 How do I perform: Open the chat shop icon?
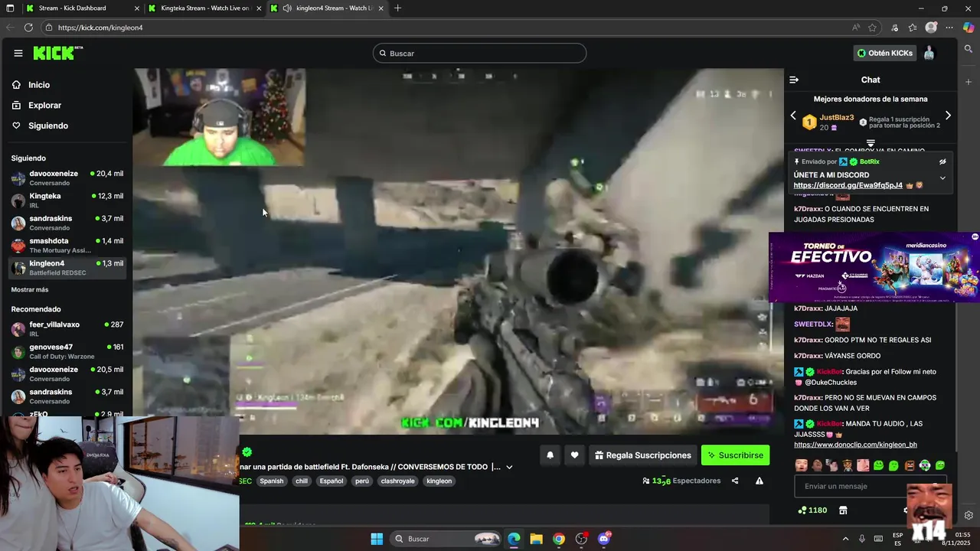point(843,510)
